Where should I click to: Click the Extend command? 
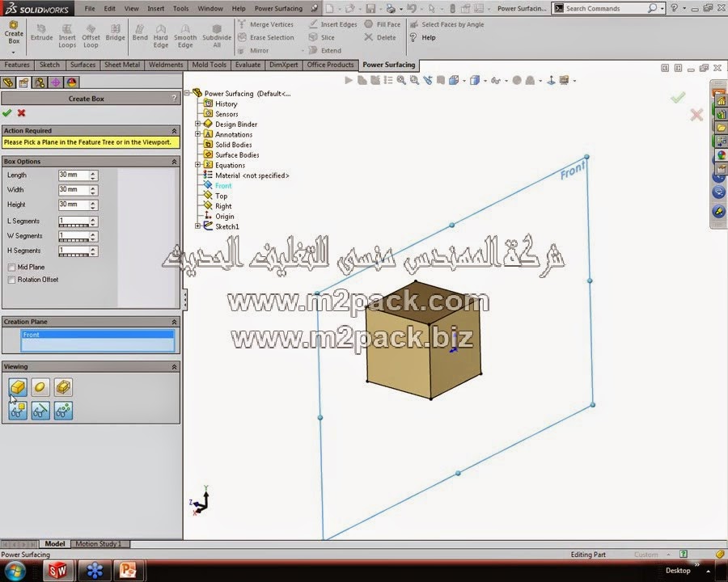tap(325, 51)
